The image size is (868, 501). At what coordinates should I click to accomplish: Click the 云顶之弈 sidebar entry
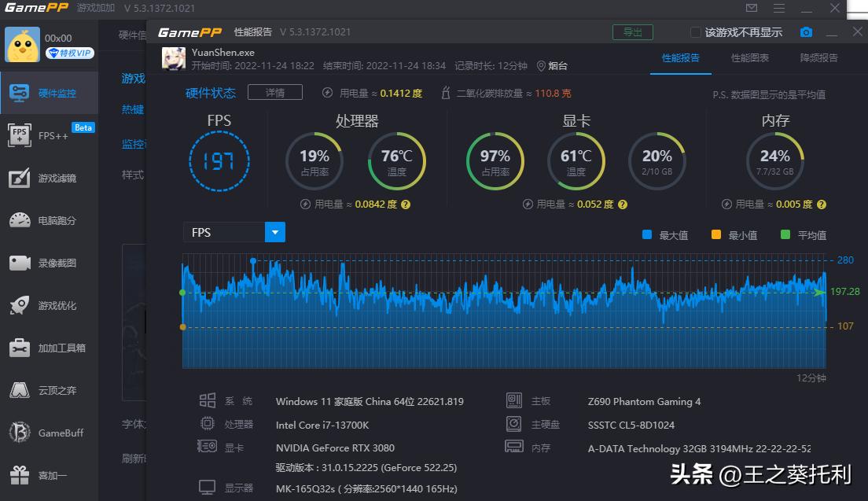coord(49,390)
